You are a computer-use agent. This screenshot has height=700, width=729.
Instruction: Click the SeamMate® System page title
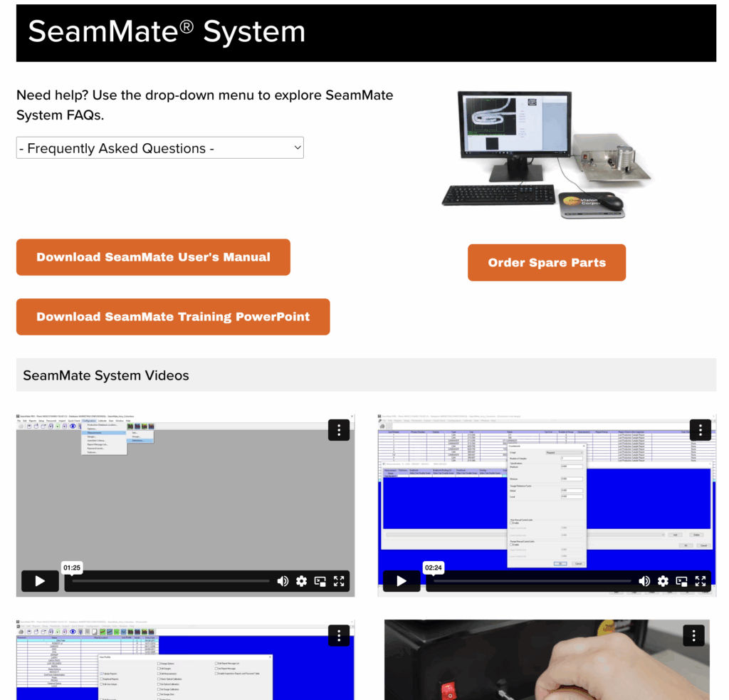(x=167, y=31)
